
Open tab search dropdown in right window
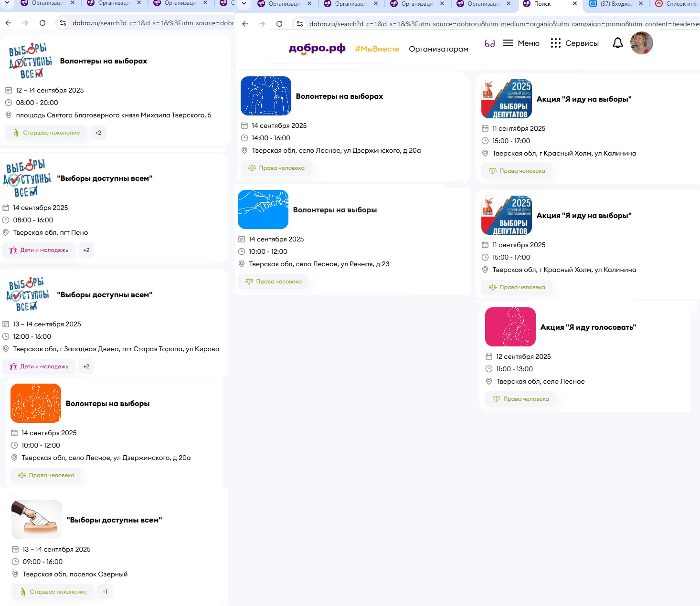tap(244, 4)
